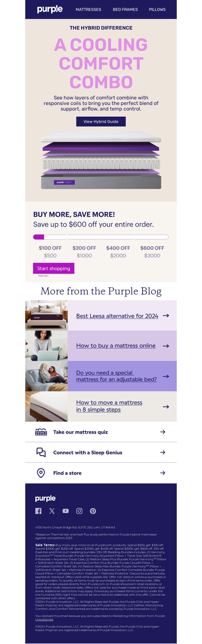Click arrow next to Best Leesa alternative
This screenshot has width=202, height=644.
tap(166, 315)
